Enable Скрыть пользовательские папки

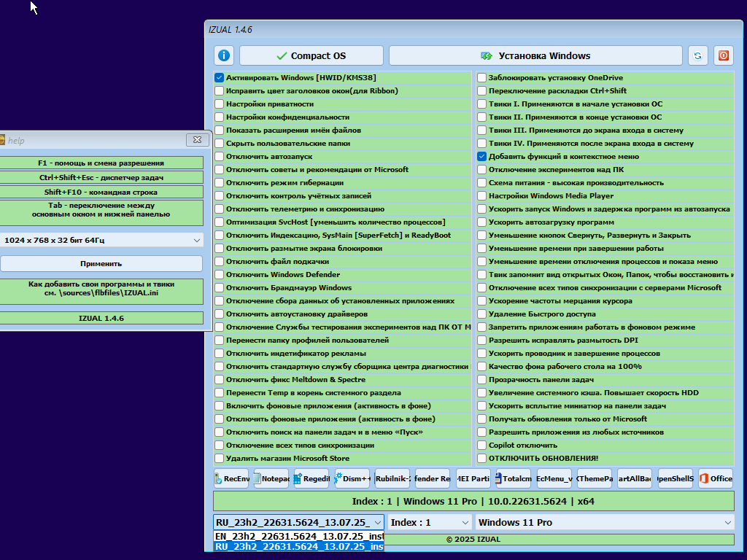219,144
